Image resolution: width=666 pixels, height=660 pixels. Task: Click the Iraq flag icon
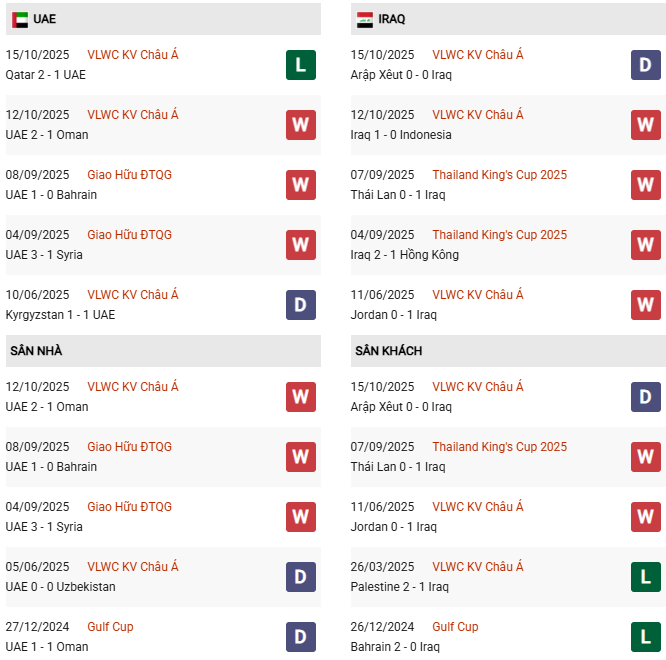pyautogui.click(x=364, y=19)
